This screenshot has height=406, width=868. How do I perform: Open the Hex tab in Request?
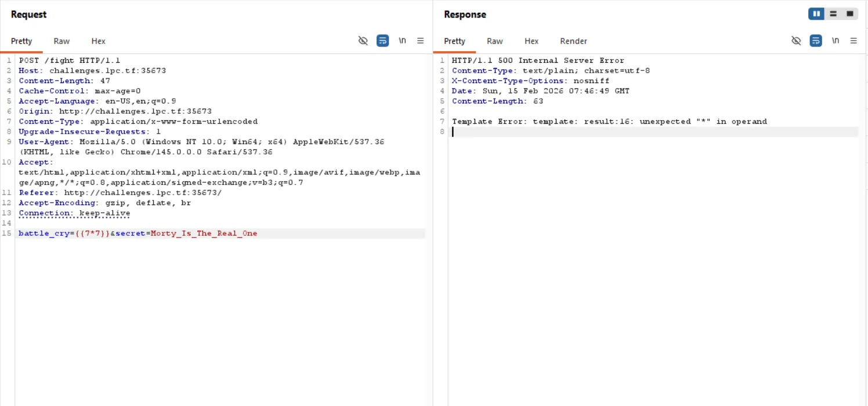click(99, 41)
